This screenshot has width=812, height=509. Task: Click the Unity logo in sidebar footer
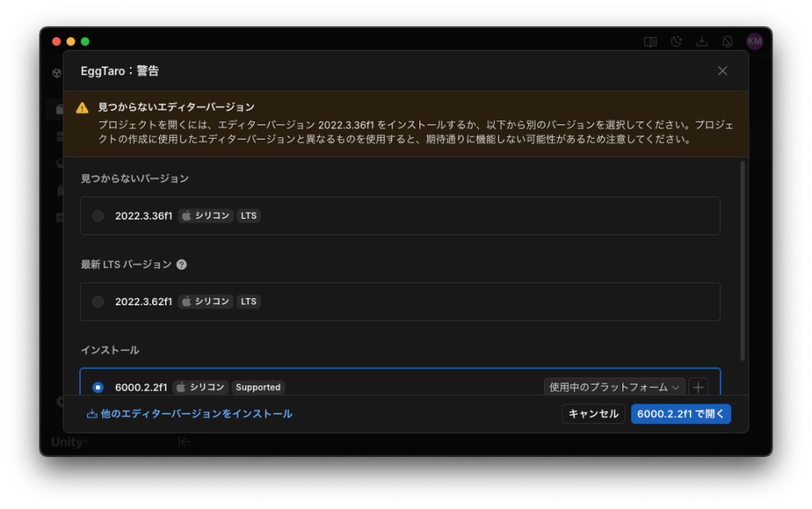pyautogui.click(x=69, y=442)
